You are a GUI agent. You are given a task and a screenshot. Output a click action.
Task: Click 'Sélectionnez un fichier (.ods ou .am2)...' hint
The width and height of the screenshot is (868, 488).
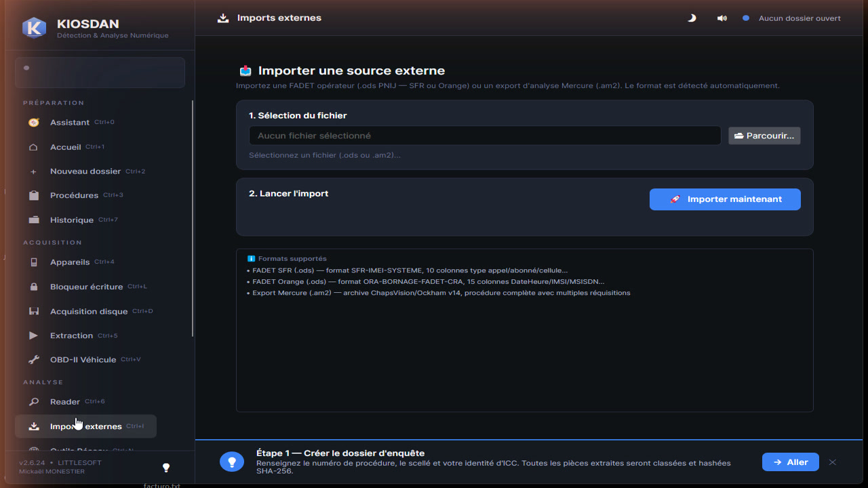pos(325,155)
